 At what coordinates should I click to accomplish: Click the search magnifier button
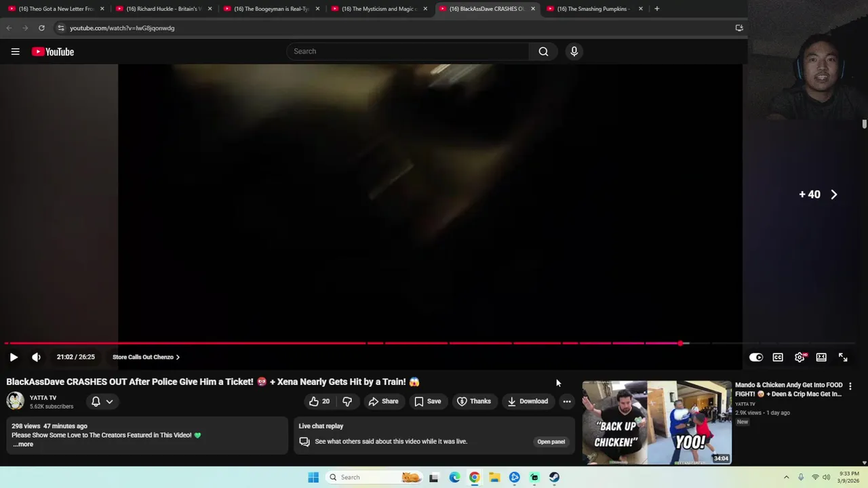tap(543, 52)
